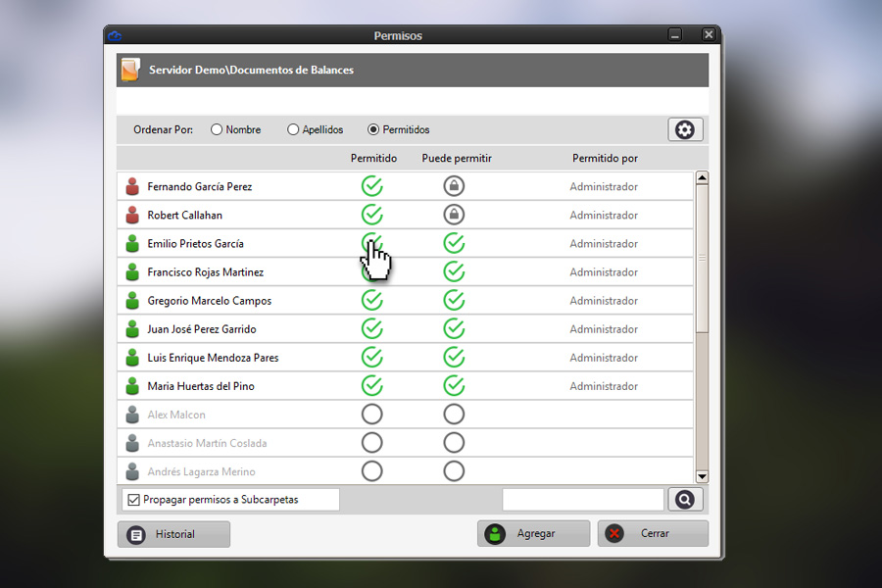Click the scrollbar up arrow

click(702, 178)
